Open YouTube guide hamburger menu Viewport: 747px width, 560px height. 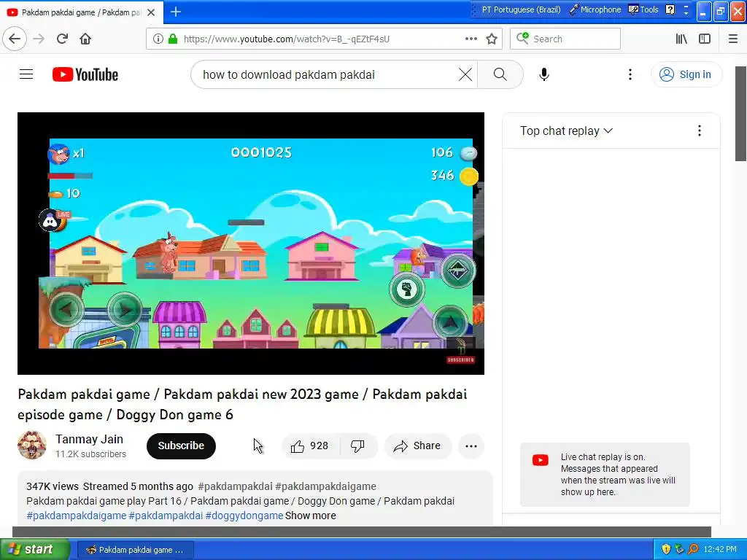26,74
